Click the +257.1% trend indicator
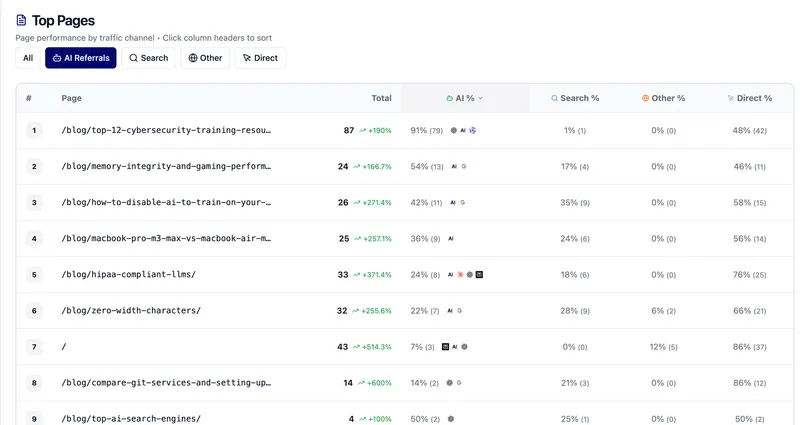The width and height of the screenshot is (800, 425). tap(372, 239)
